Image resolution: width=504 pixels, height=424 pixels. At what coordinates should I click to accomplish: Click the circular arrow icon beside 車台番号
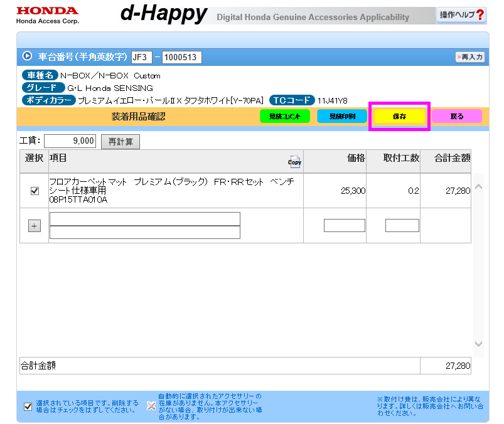[27, 56]
